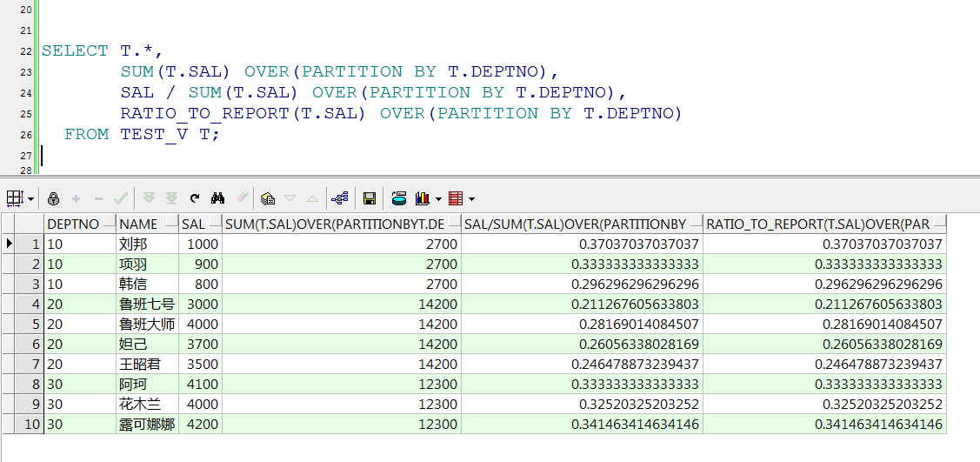Click the SAL cell 4200

point(201,424)
